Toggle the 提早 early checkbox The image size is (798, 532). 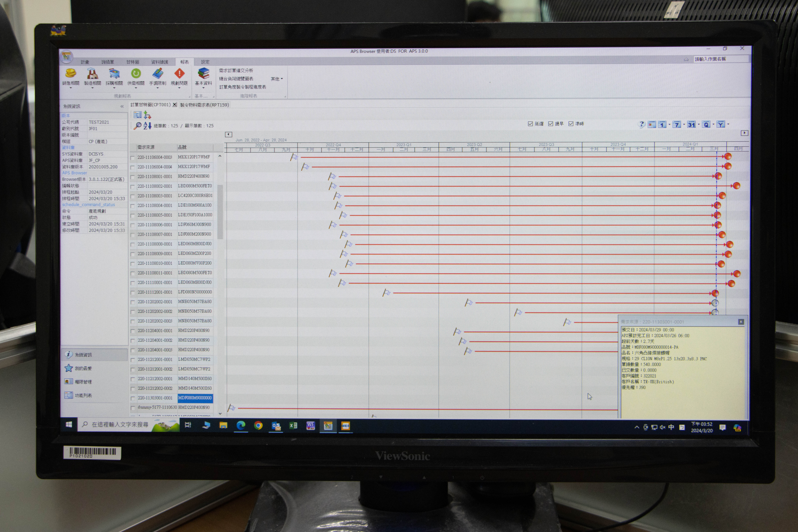tap(551, 124)
